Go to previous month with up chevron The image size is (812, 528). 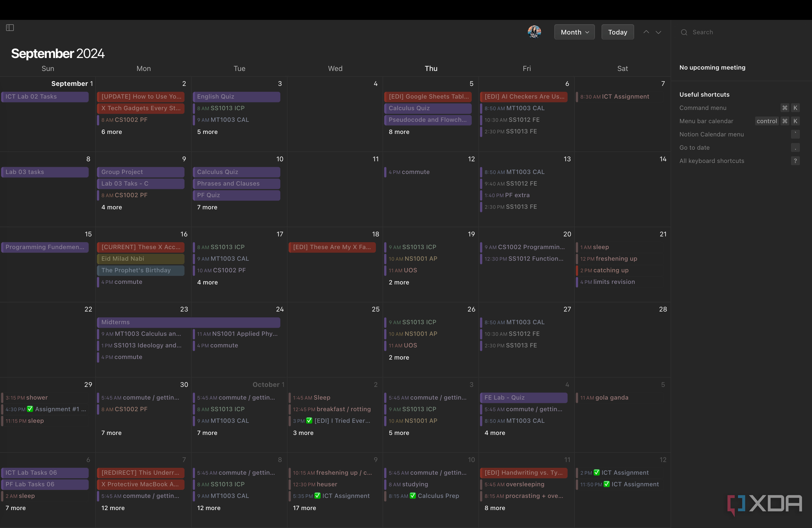(x=646, y=32)
